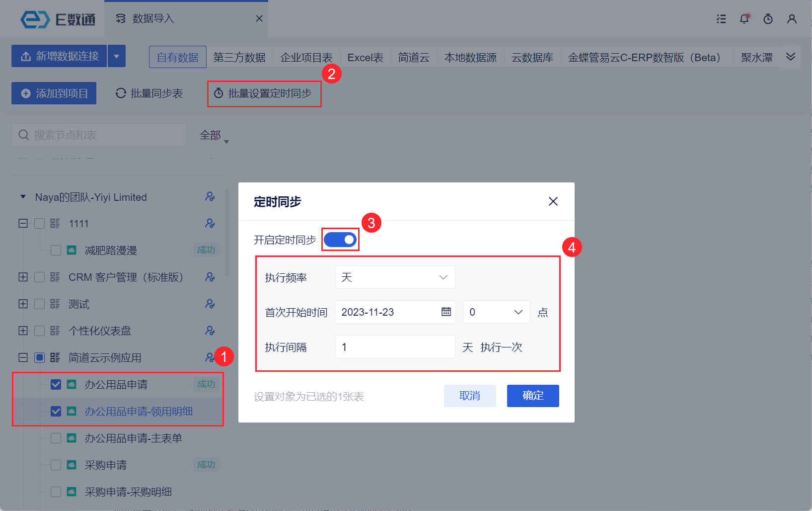Check the 1111 node checkbox
The height and width of the screenshot is (511, 812).
(x=40, y=224)
